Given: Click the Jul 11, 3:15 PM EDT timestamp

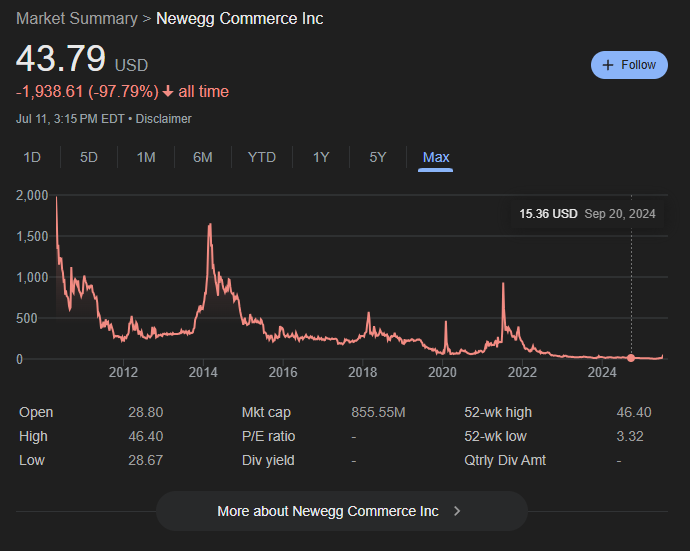Looking at the screenshot, I should (70, 119).
